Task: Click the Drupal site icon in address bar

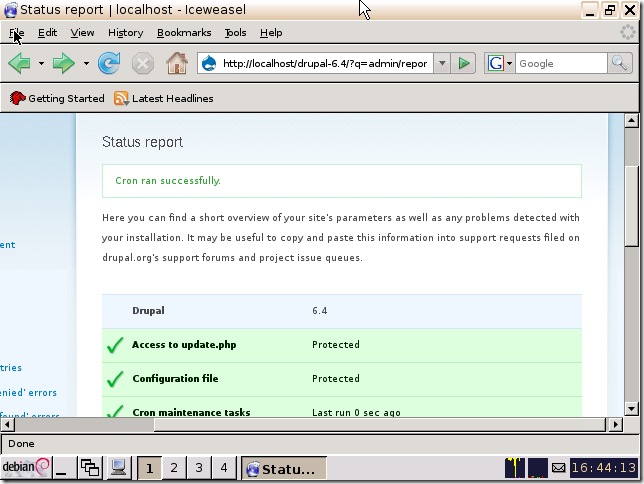Action: 209,63
